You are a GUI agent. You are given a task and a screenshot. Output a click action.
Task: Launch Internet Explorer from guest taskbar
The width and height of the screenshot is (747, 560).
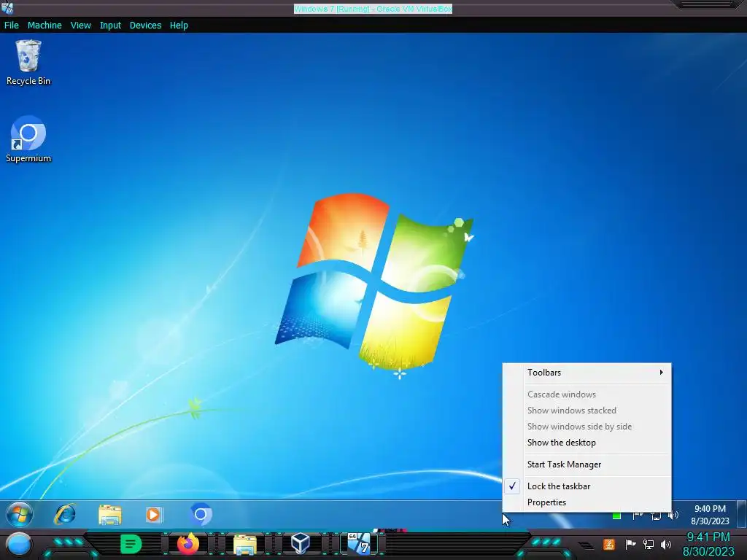[x=65, y=514]
